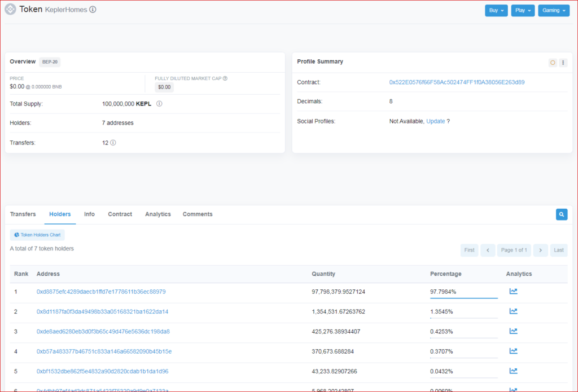Open the Comments tab
Screen dimensions: 578x392
click(x=198, y=214)
